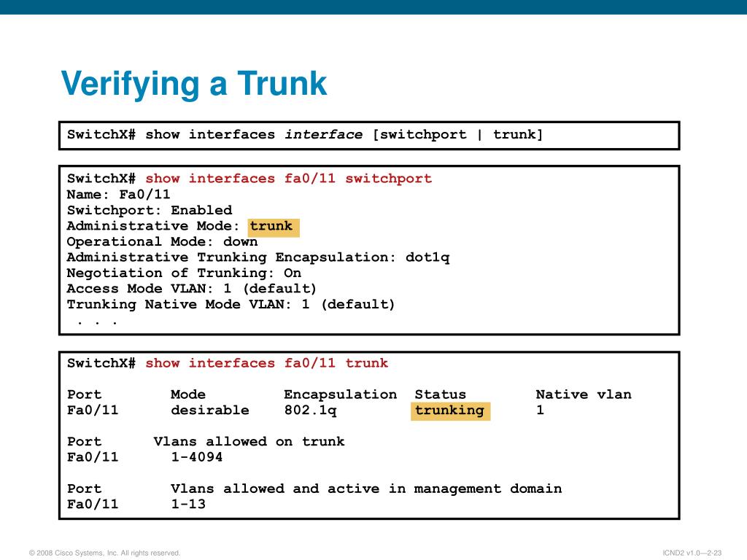The width and height of the screenshot is (747, 560).
Task: Click the 'Negotiation of Trunking: On' line
Action: [184, 273]
